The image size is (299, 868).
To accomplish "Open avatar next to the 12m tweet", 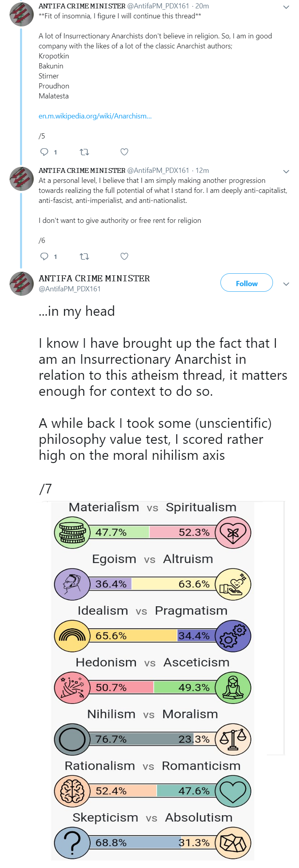I will click(22, 179).
